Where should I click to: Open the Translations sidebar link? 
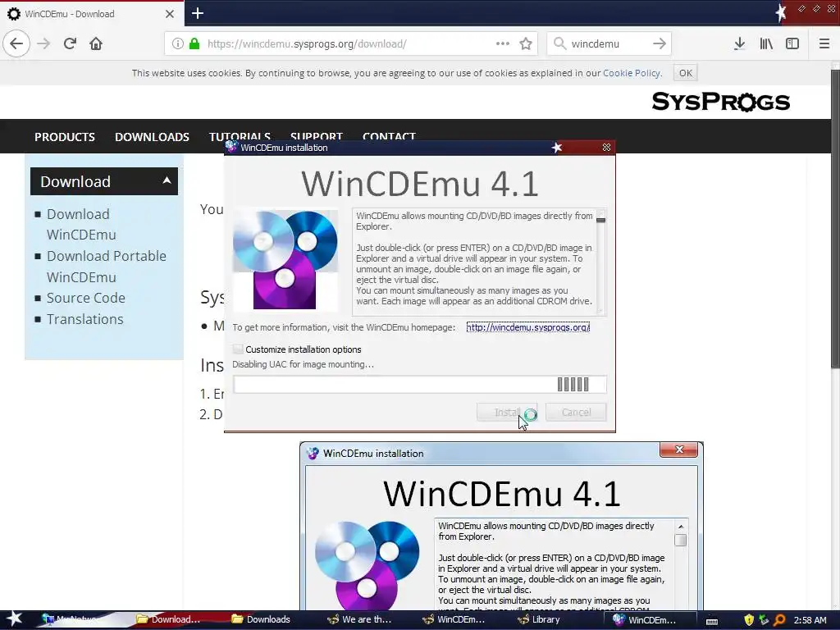[x=85, y=319]
